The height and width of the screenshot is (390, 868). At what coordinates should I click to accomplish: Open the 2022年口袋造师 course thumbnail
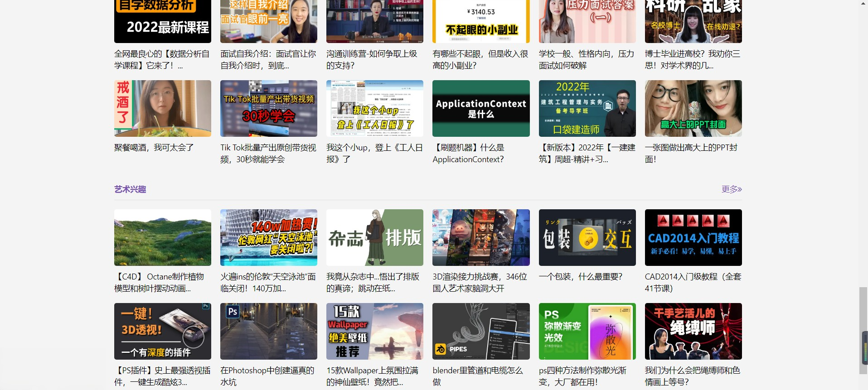(x=587, y=109)
